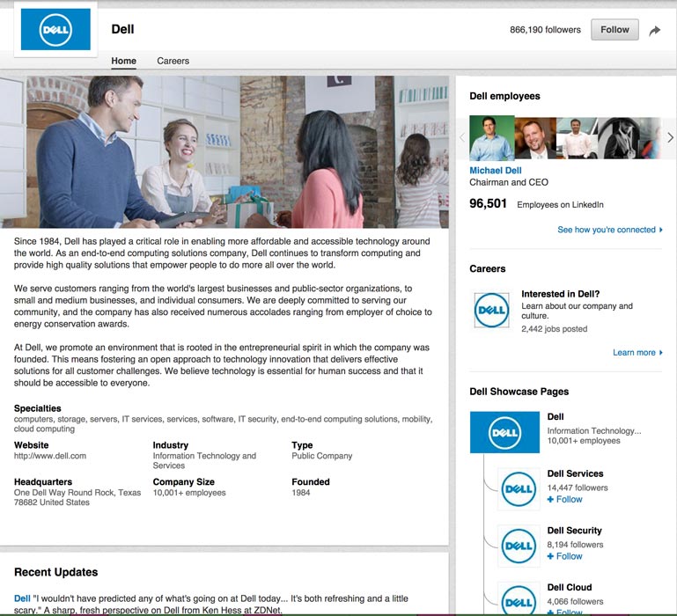The image size is (677, 616).
Task: Open the Dell Security showcase page link
Action: (574, 531)
